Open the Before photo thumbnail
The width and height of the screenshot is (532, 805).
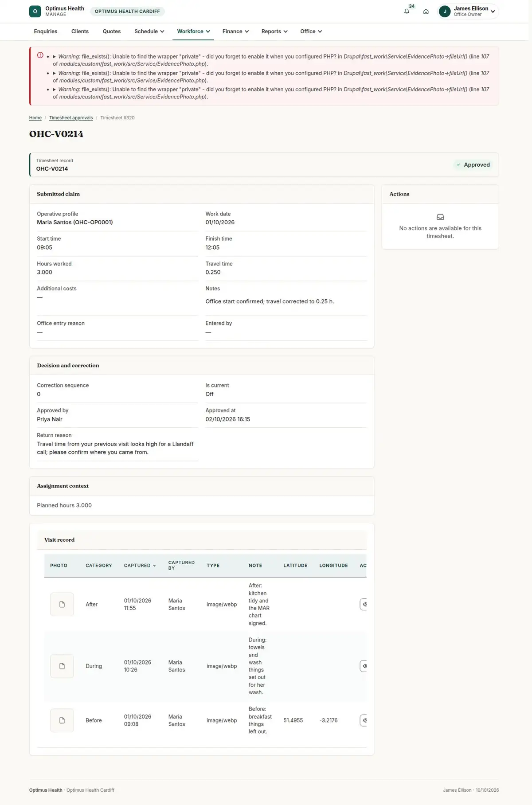tap(62, 720)
